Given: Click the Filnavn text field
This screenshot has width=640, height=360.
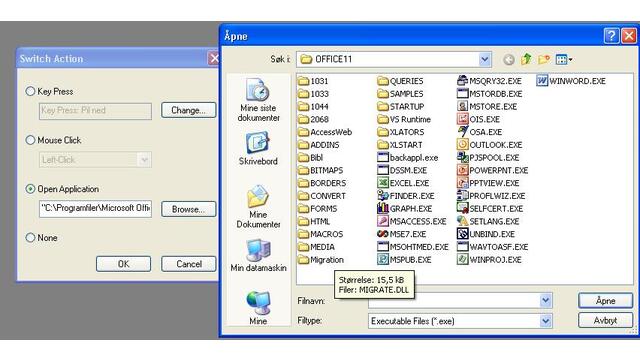Looking at the screenshot, I should coord(454,301).
